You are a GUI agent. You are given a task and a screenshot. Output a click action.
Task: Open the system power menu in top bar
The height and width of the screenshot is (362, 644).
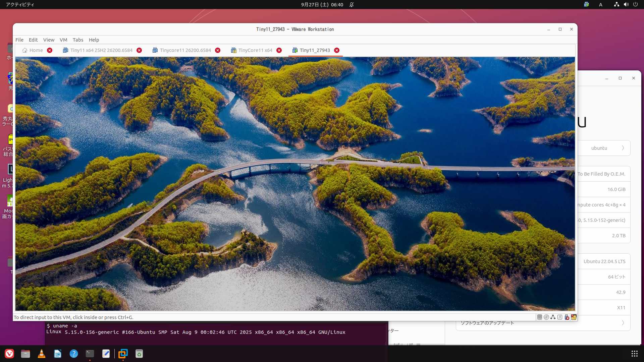point(635,4)
